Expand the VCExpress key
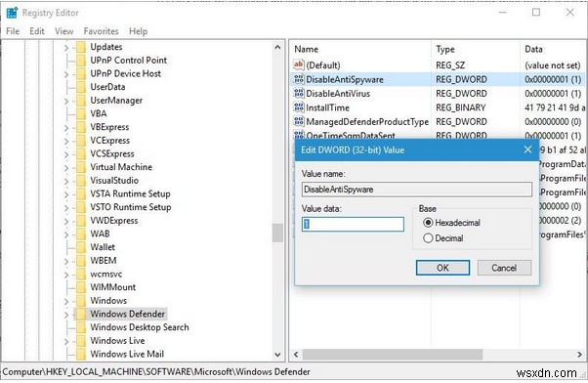 tap(66, 141)
